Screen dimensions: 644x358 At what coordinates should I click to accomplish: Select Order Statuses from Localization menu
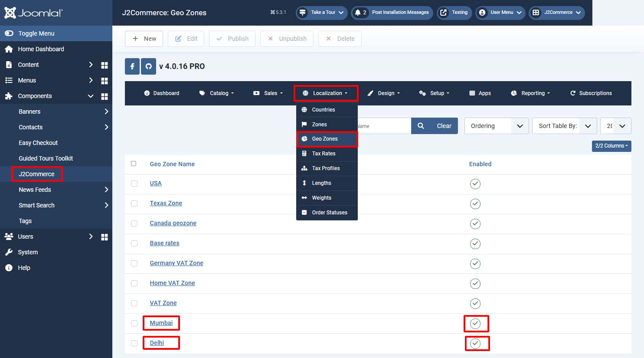(x=327, y=213)
